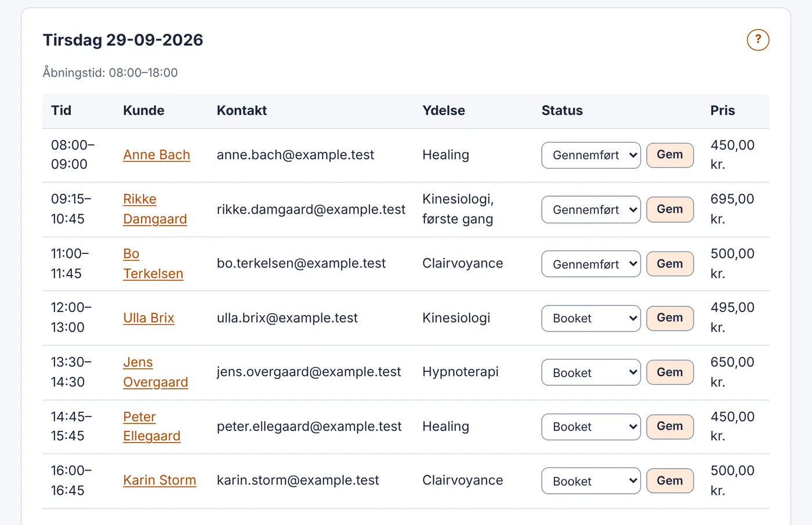Go to Bo Terkelsen's customer page
The height and width of the screenshot is (525, 812).
(x=153, y=263)
